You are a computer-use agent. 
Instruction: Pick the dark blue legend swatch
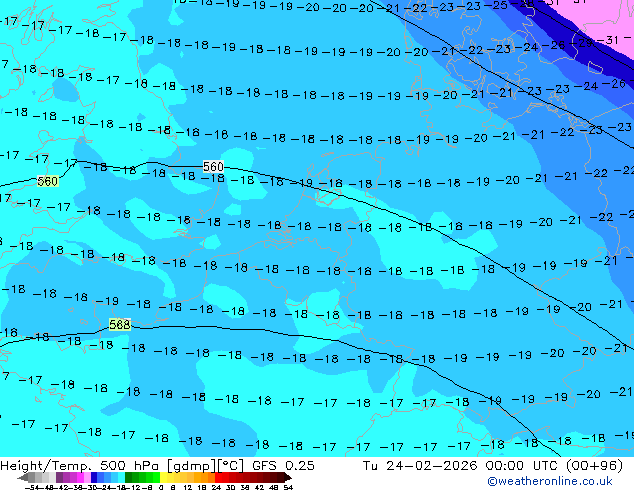[94, 477]
